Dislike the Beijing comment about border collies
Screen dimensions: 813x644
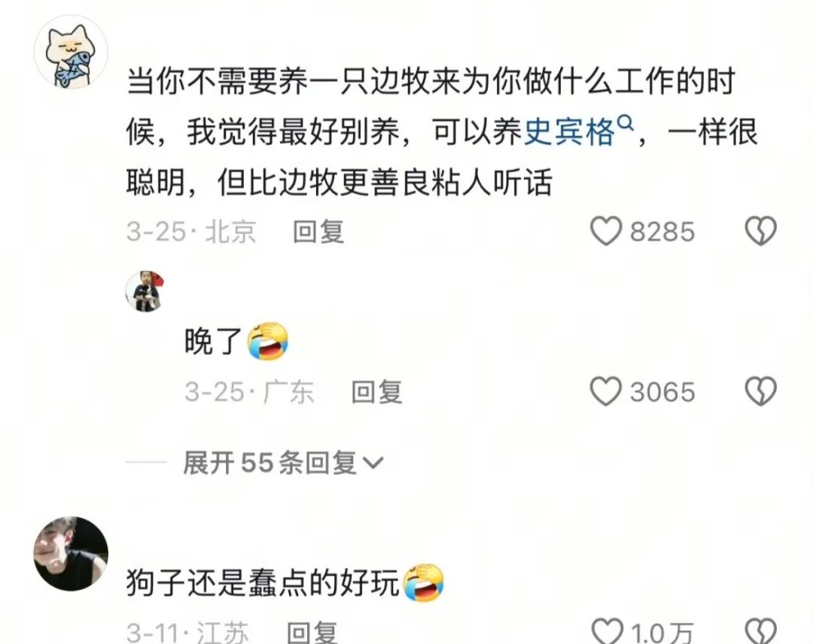tap(760, 230)
